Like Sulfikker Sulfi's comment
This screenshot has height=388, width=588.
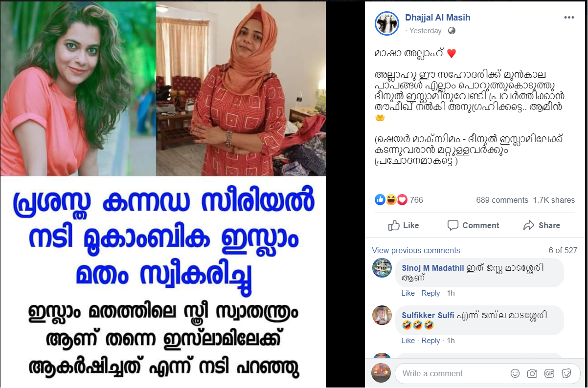point(408,341)
